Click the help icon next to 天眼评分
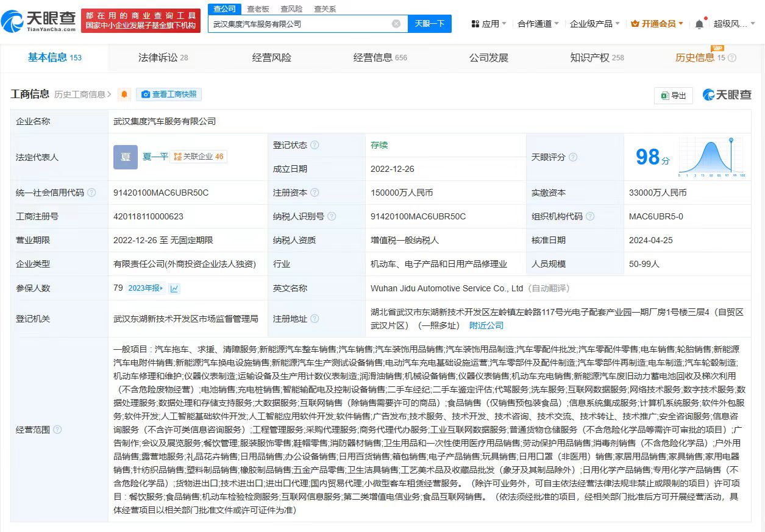 574,157
